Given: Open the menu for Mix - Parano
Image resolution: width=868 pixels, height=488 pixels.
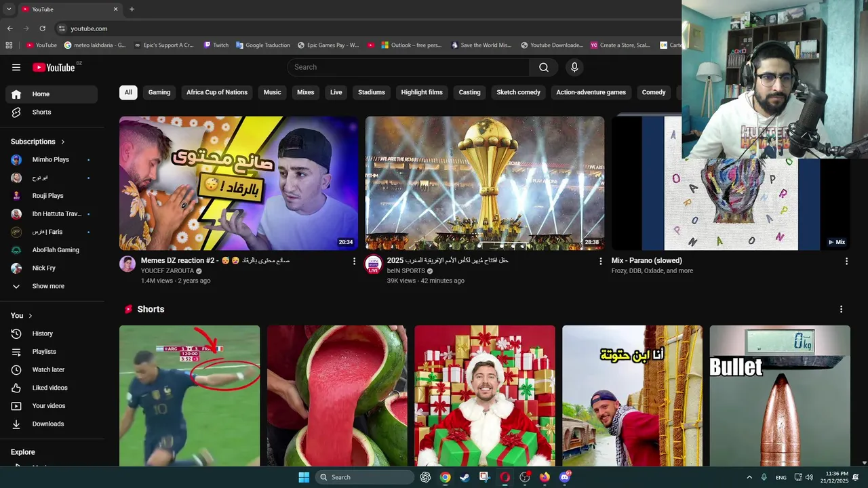Looking at the screenshot, I should 846,261.
